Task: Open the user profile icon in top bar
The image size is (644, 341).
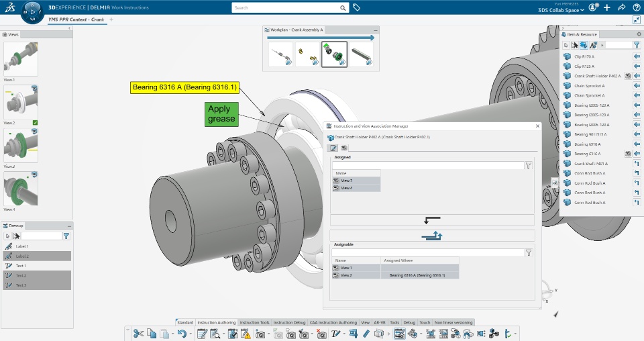Action: [593, 7]
